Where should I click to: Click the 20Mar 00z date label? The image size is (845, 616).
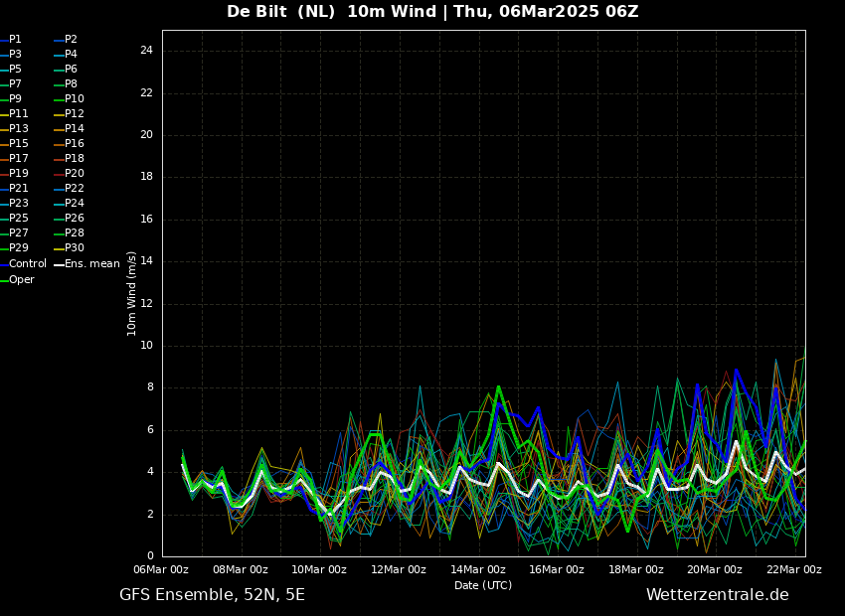715,569
